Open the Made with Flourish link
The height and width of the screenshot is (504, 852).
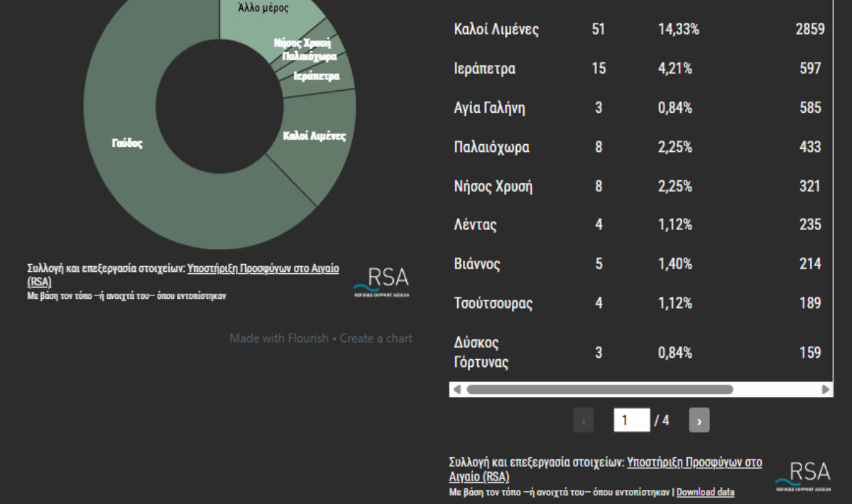(278, 339)
